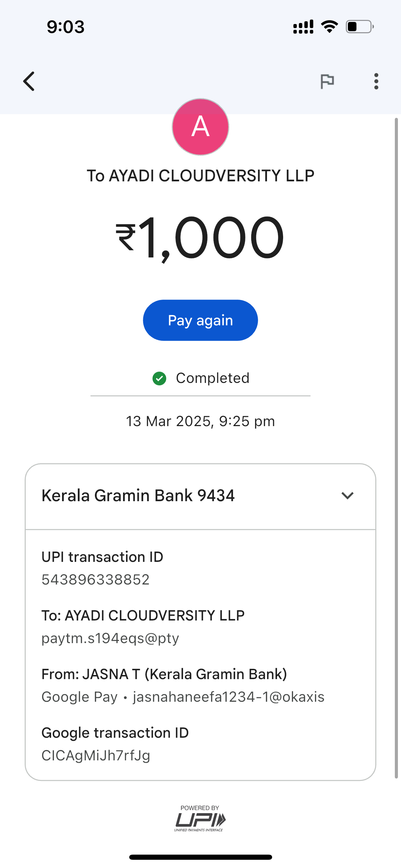Tap the pink 'A' recipient avatar
The width and height of the screenshot is (401, 868).
(x=200, y=127)
